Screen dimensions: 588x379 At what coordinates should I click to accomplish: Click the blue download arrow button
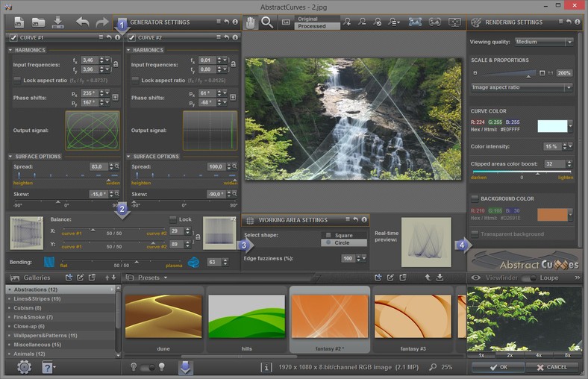(x=185, y=367)
